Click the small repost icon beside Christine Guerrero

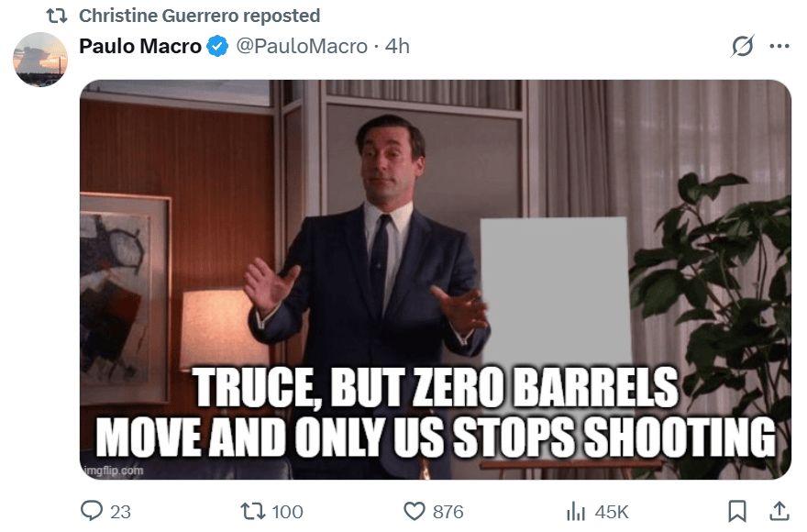[x=57, y=16]
